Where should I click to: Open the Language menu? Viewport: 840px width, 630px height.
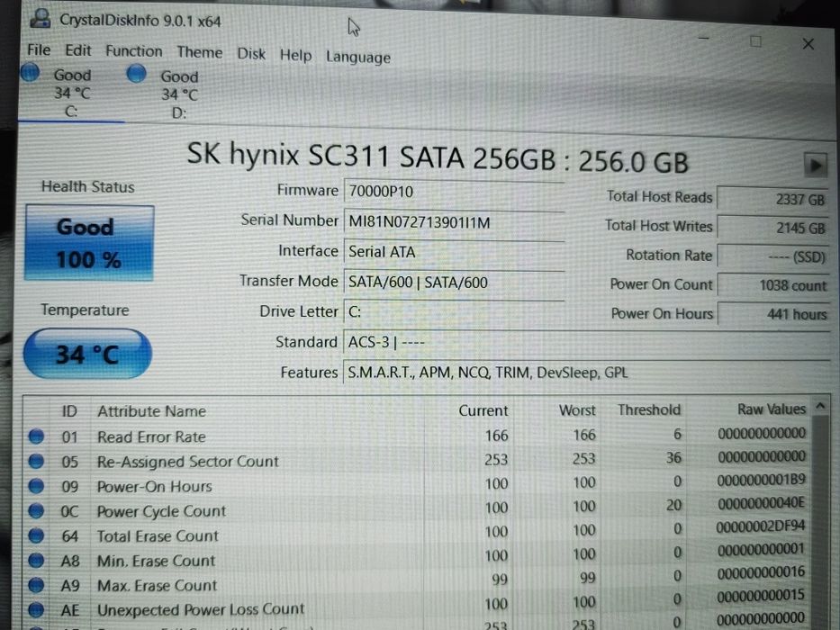pyautogui.click(x=357, y=57)
